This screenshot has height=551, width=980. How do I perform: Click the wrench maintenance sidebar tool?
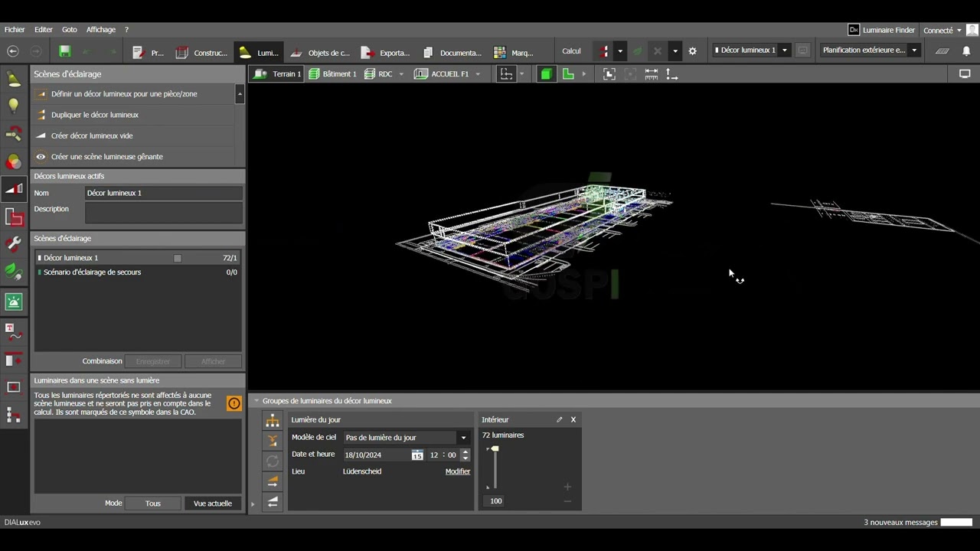coord(14,245)
